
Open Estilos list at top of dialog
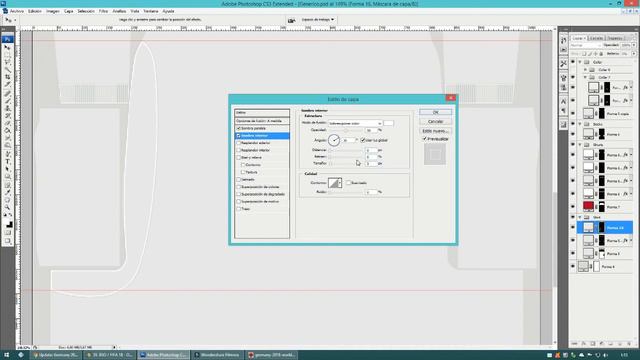262,112
